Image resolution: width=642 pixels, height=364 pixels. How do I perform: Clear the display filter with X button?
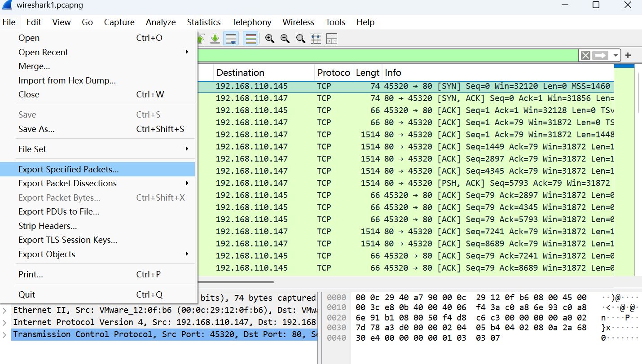point(585,55)
